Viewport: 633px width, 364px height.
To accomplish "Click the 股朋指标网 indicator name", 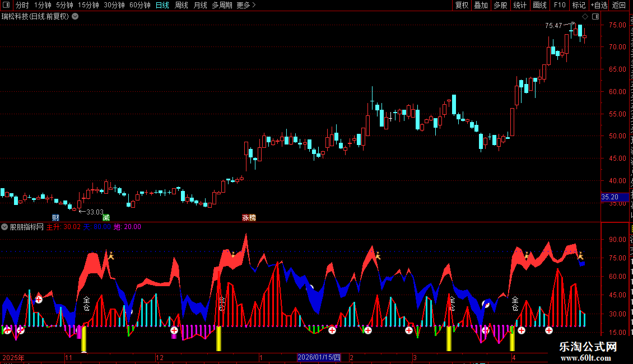I will tap(27, 227).
